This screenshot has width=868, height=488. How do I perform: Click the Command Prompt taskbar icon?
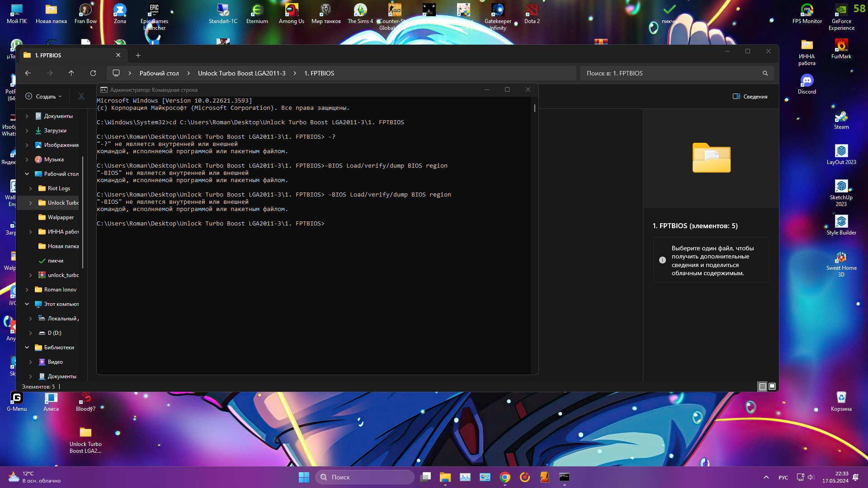click(x=564, y=477)
